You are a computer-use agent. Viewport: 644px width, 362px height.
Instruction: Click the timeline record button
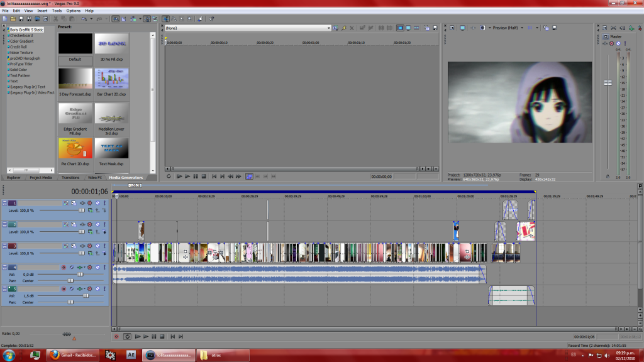(x=116, y=337)
